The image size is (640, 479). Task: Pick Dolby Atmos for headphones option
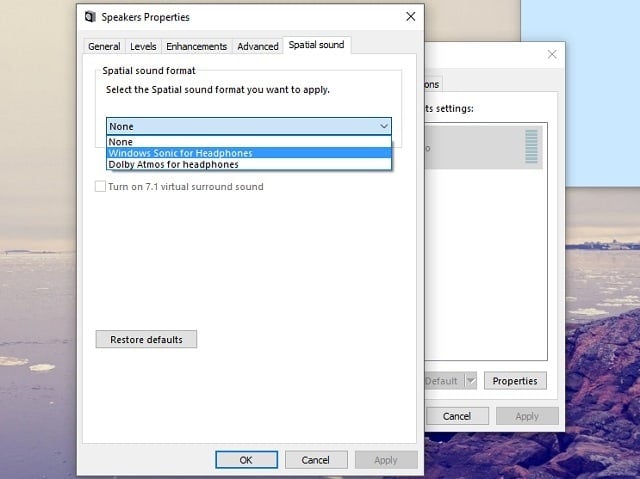[x=249, y=164]
